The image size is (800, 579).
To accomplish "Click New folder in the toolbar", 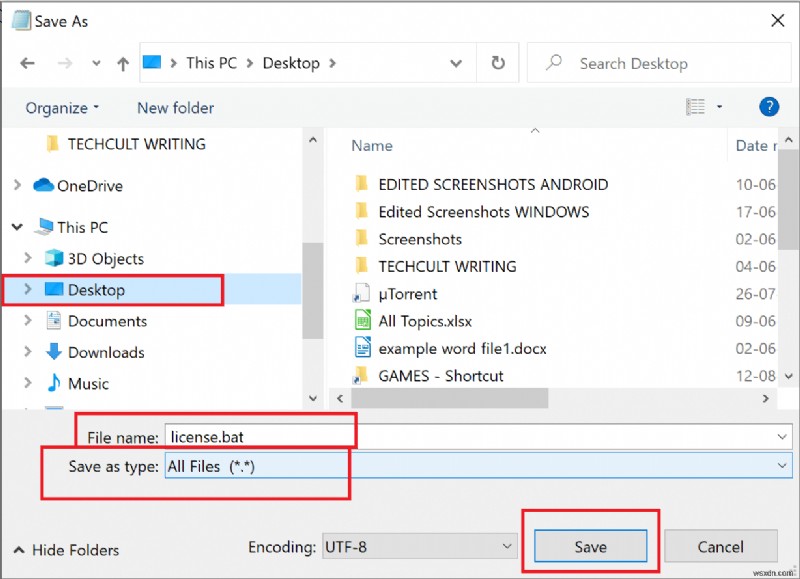I will tap(175, 108).
